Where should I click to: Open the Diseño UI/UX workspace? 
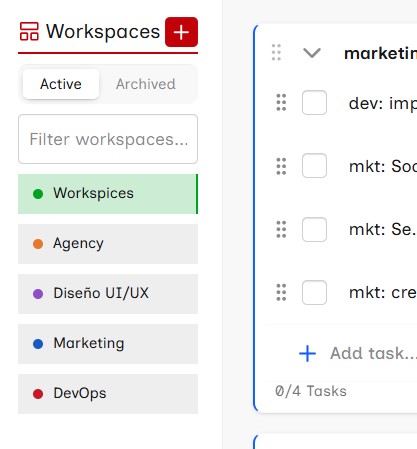point(108,294)
